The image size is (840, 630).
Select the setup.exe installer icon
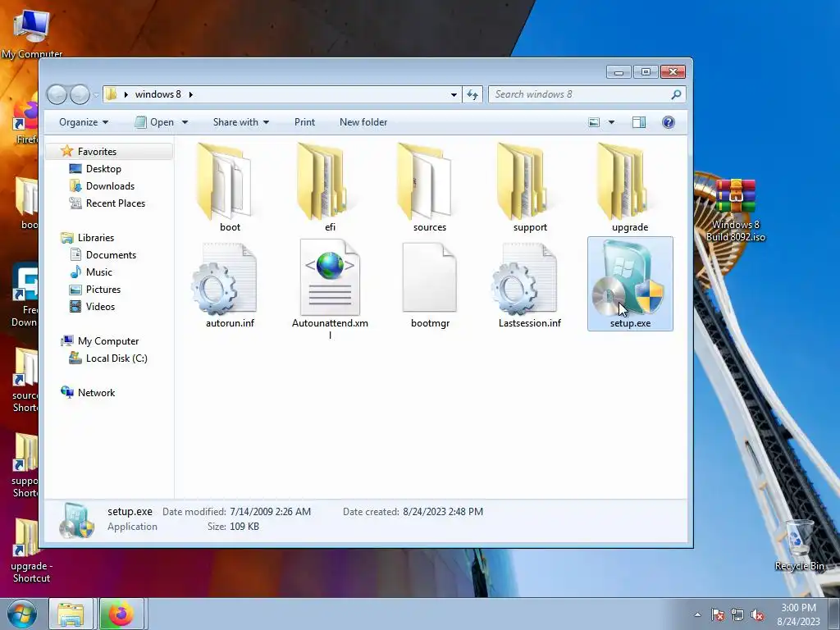(630, 284)
